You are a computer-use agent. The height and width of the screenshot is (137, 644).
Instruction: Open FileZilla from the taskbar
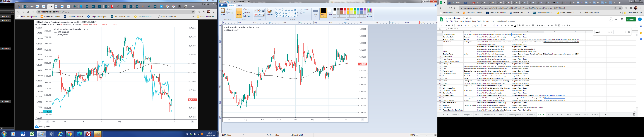point(89,134)
